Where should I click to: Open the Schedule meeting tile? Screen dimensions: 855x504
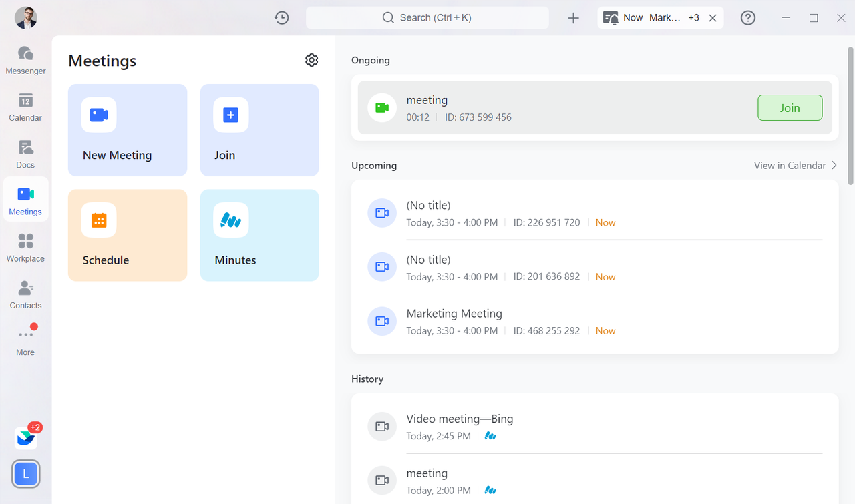(x=128, y=235)
